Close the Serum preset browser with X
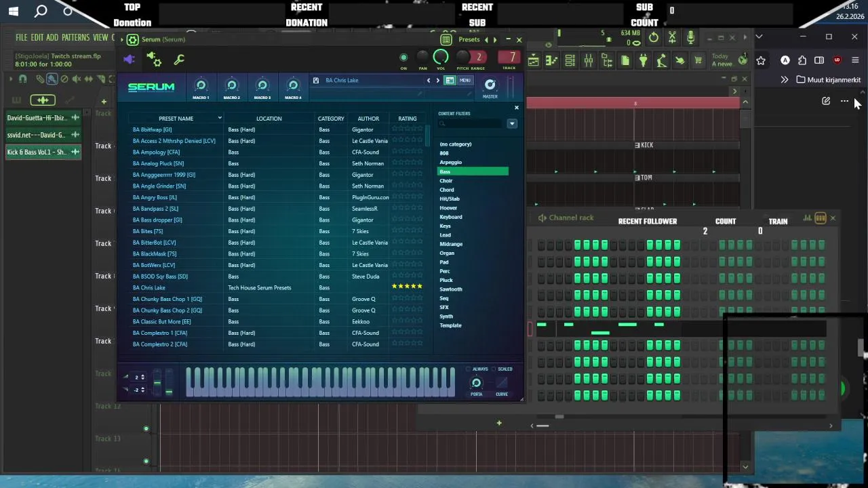The width and height of the screenshot is (868, 488). click(516, 108)
